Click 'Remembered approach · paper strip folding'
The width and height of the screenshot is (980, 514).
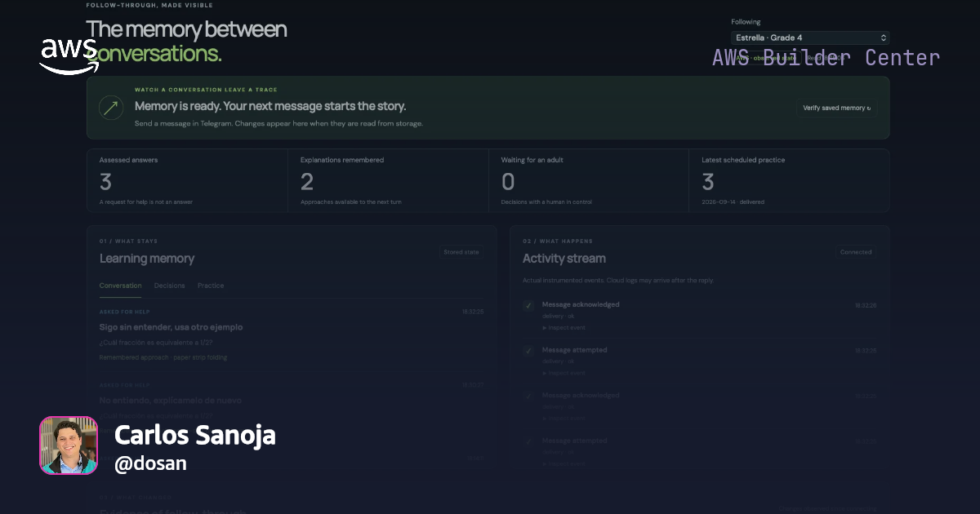click(x=163, y=357)
